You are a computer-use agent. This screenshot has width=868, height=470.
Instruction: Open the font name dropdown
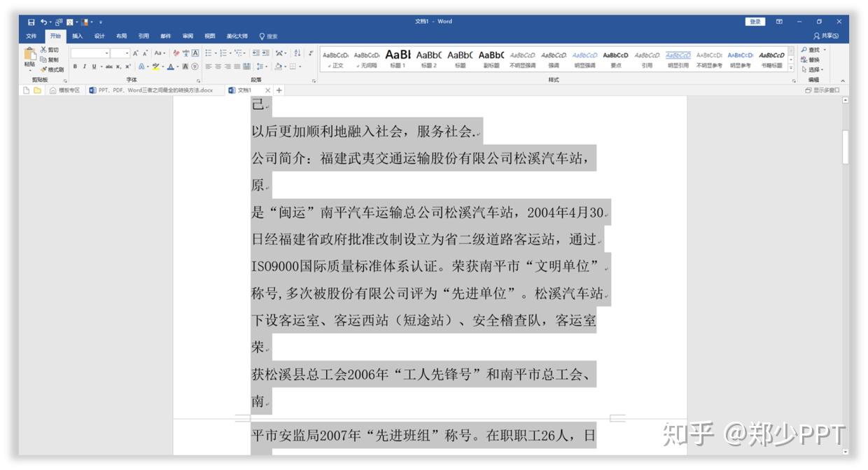point(106,53)
